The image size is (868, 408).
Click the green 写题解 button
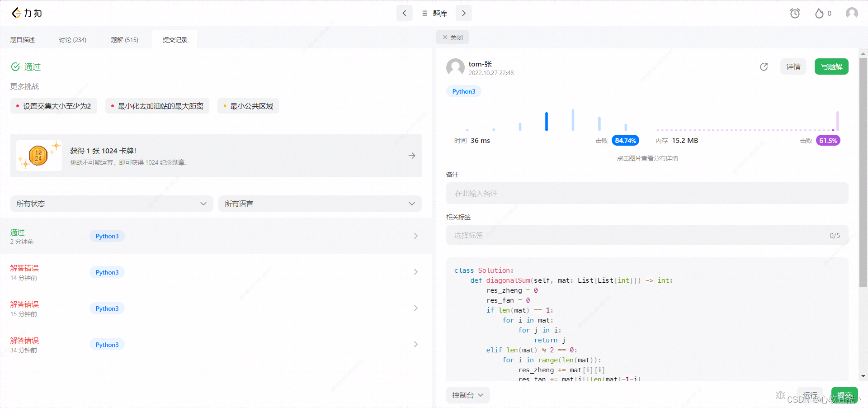831,66
